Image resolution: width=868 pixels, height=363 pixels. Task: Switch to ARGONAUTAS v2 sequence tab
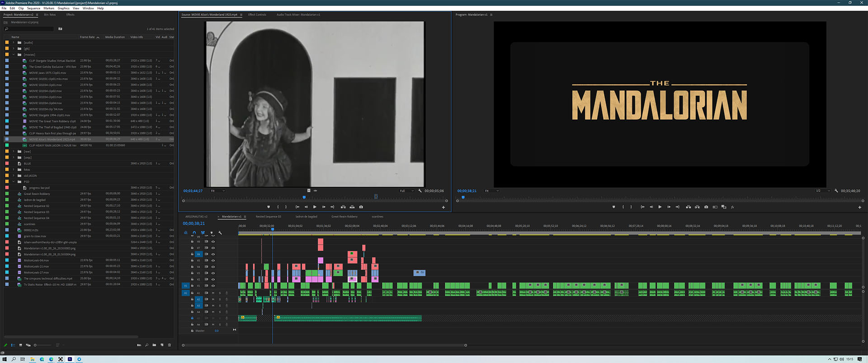[x=196, y=217]
